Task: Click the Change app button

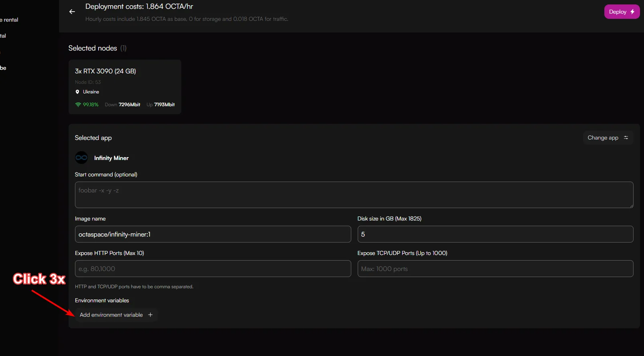Action: pyautogui.click(x=608, y=138)
